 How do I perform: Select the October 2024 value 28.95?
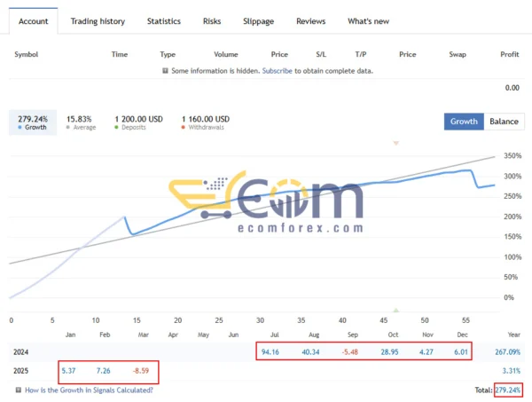389,351
